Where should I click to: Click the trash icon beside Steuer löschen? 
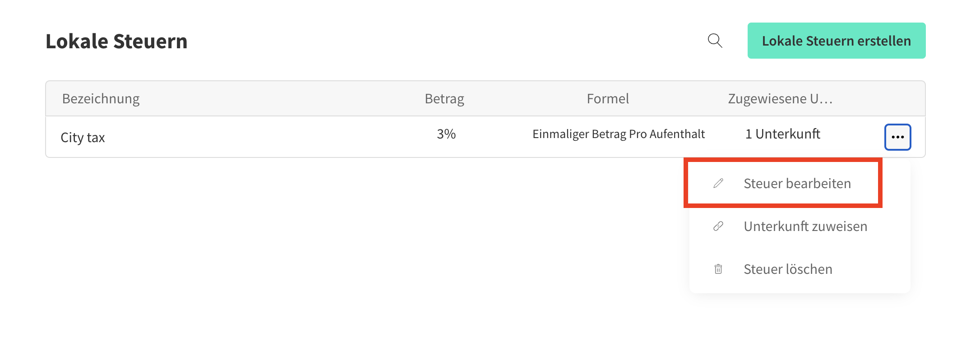tap(718, 269)
